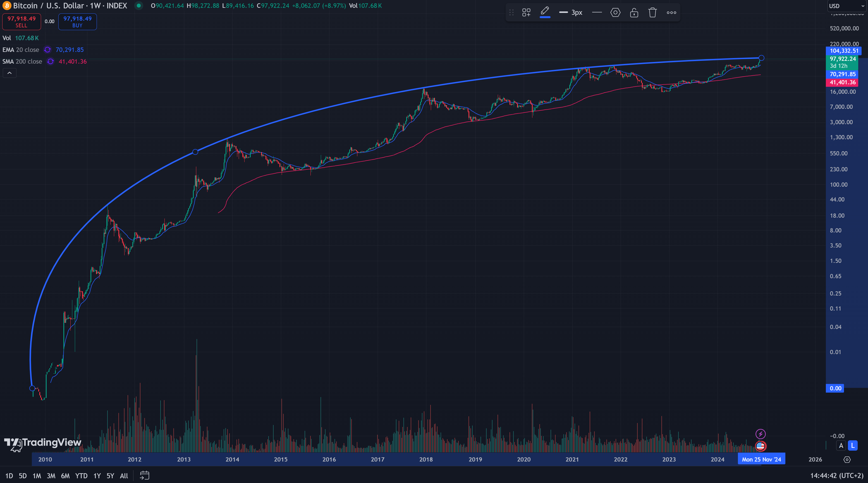
Task: Open the go to date calendar icon
Action: pyautogui.click(x=145, y=475)
